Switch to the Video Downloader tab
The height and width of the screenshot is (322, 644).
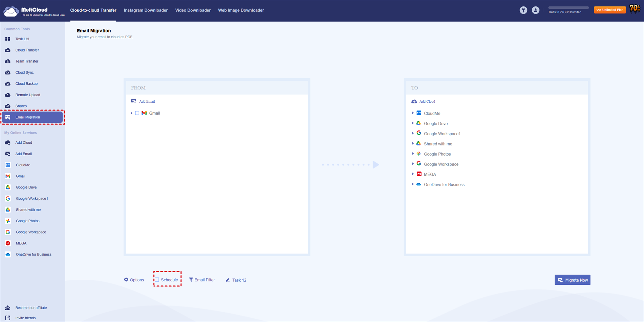193,10
